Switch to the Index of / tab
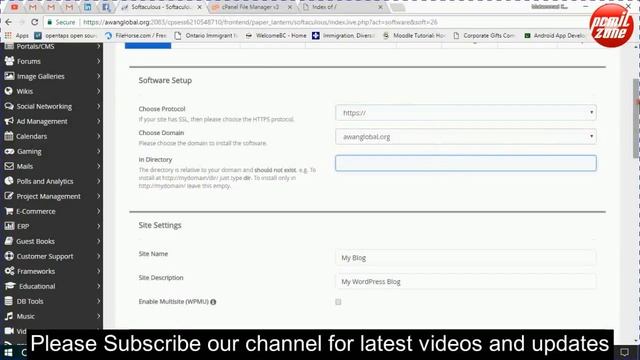The height and width of the screenshot is (360, 640). pos(343,7)
